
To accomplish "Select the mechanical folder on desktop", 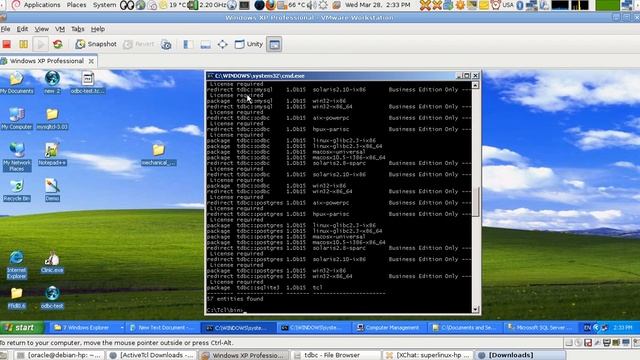I will point(158,154).
